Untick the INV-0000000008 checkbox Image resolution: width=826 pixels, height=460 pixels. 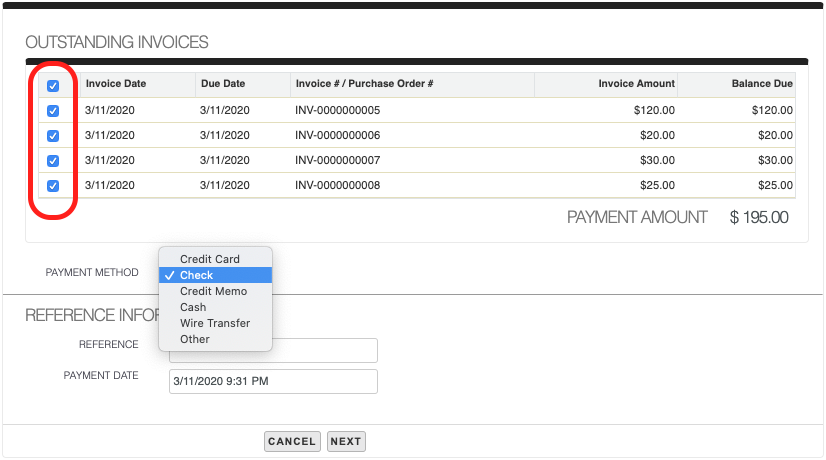pyautogui.click(x=53, y=185)
